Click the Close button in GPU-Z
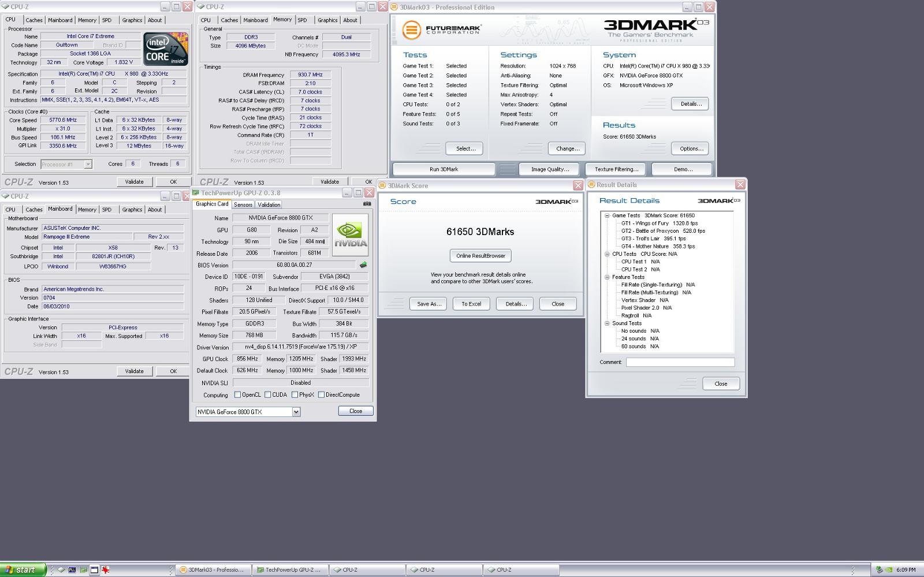 (x=356, y=411)
